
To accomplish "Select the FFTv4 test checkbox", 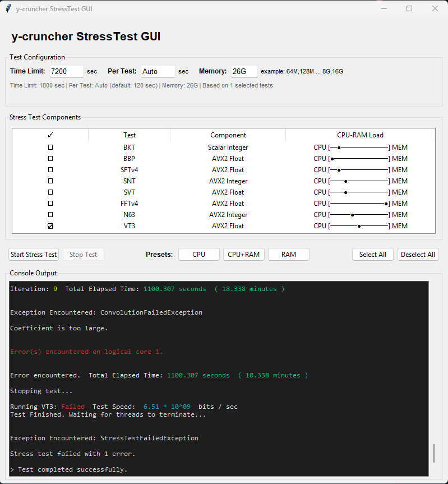I will [x=50, y=204].
